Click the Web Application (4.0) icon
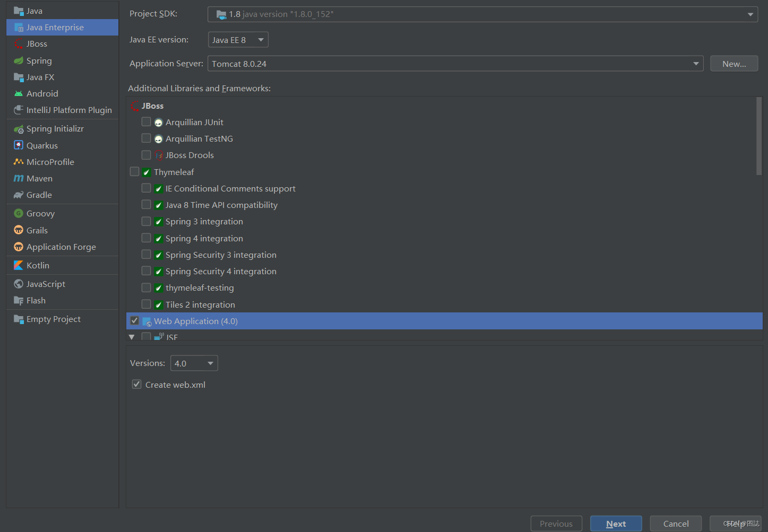 (147, 321)
